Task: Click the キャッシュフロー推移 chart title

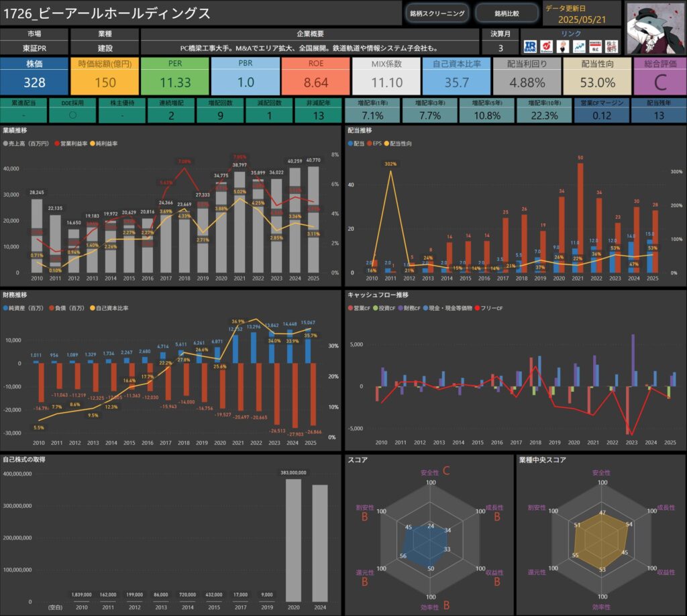Action: pyautogui.click(x=378, y=295)
